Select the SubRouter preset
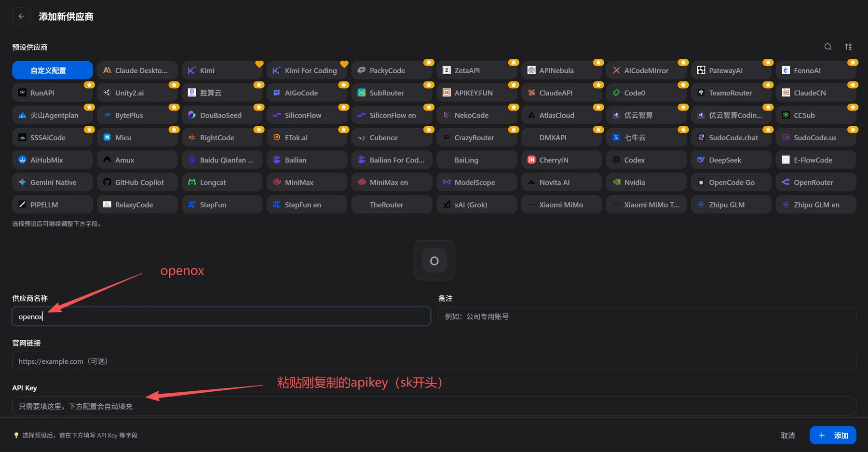The height and width of the screenshot is (452, 868). point(392,93)
